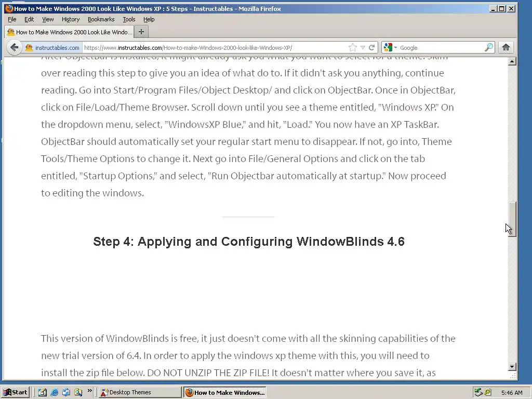The image size is (532, 399).
Task: Go back to the previous page
Action: (x=14, y=47)
